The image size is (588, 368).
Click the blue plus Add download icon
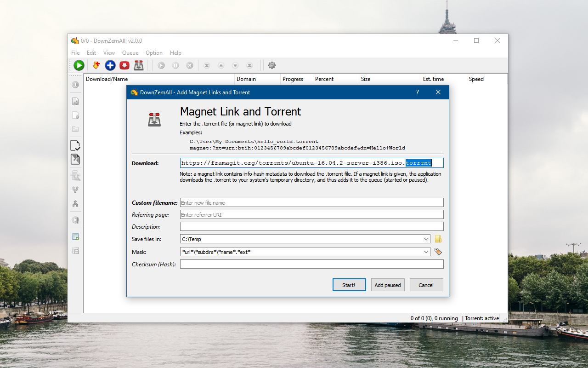[x=110, y=65]
